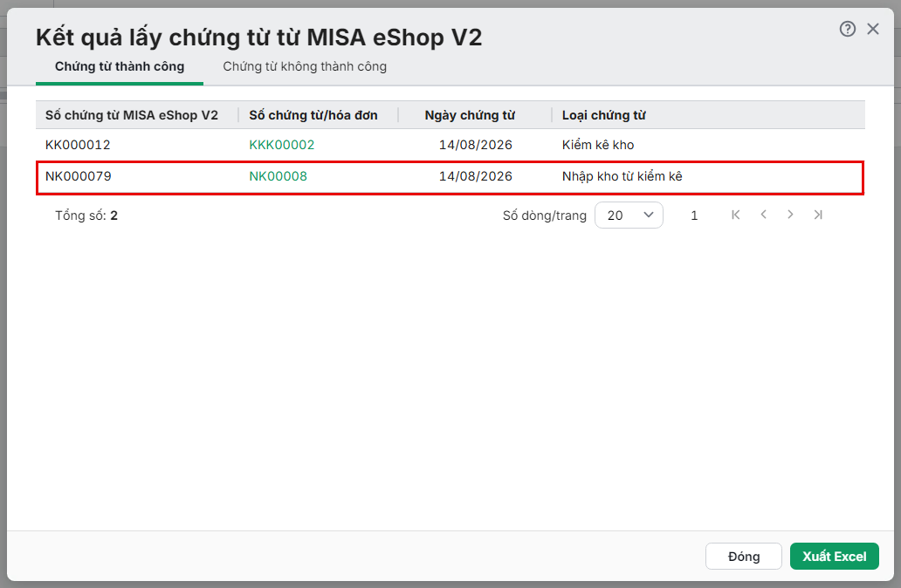Click the dialog title Kết quả lấy chứng từ
This screenshot has width=901, height=588.
[x=258, y=38]
